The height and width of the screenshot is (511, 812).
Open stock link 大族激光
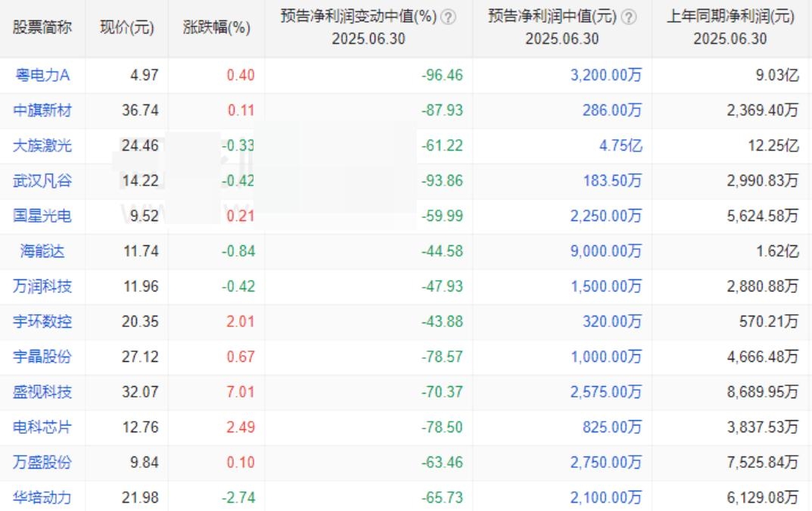click(42, 145)
